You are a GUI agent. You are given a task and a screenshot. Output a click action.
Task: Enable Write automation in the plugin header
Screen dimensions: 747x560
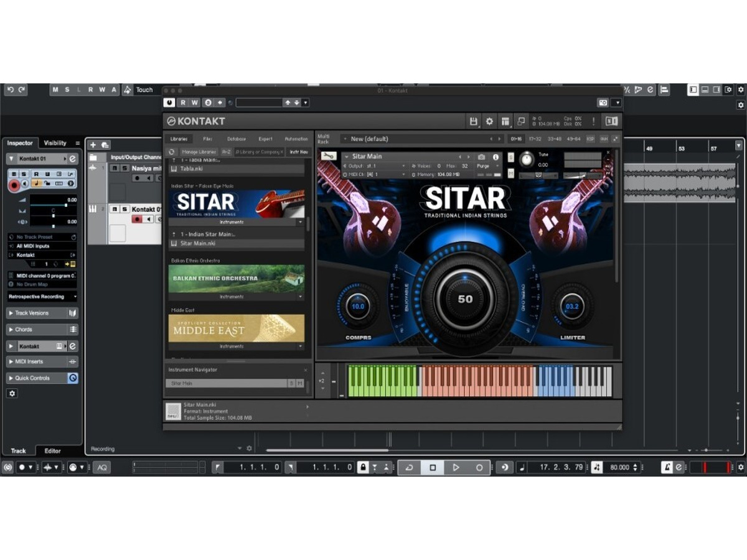[x=195, y=103]
